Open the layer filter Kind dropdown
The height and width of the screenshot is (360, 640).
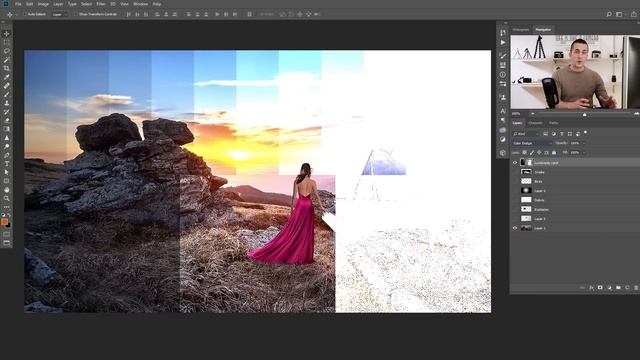[x=526, y=134]
